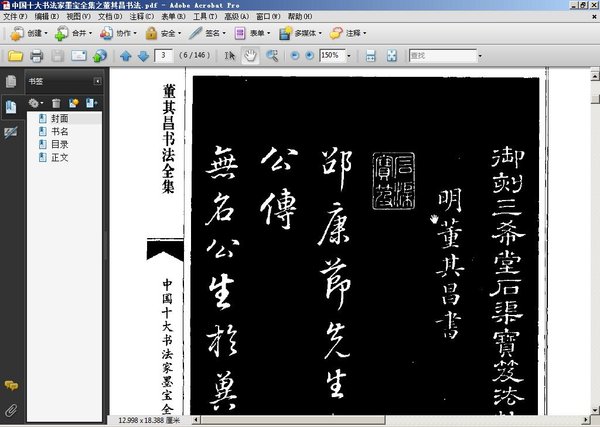Open the 视图 (View) menu
600x427 pixels.
tap(78, 16)
